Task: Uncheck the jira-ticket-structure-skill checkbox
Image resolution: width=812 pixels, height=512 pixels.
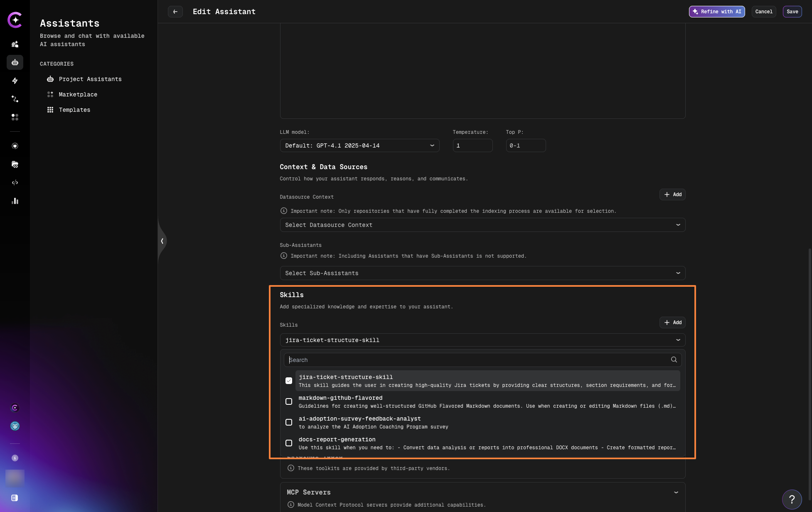Action: point(289,380)
